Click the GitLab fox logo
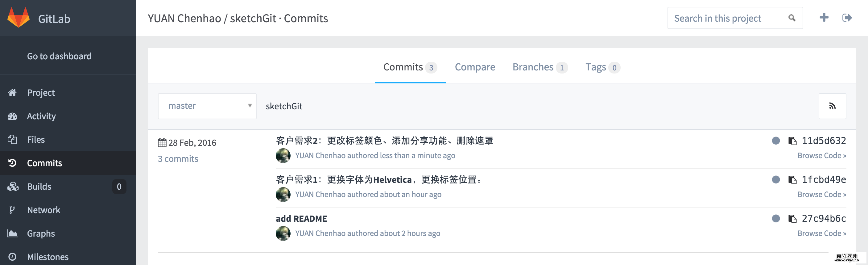This screenshot has width=868, height=265. click(19, 18)
